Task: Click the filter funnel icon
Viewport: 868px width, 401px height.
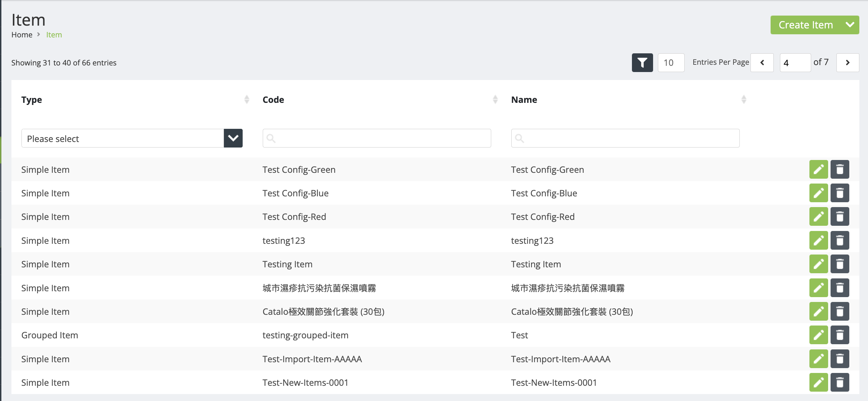Action: point(642,63)
